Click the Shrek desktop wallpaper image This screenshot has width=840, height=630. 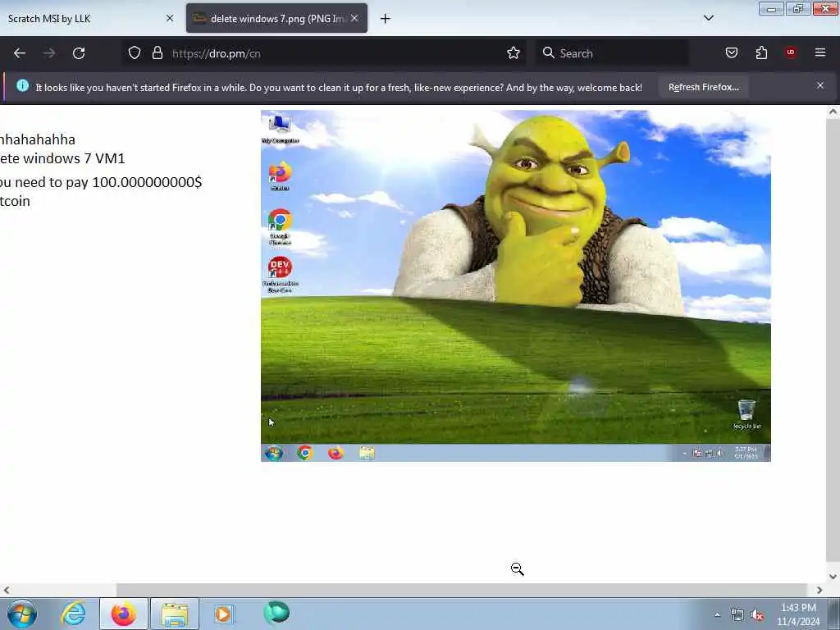[x=516, y=285]
